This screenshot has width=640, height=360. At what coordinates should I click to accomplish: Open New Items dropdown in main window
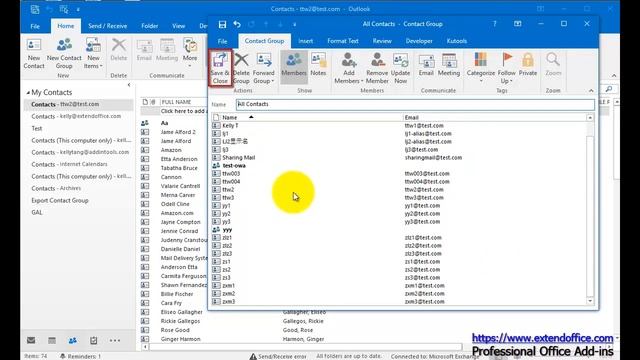pyautogui.click(x=93, y=53)
